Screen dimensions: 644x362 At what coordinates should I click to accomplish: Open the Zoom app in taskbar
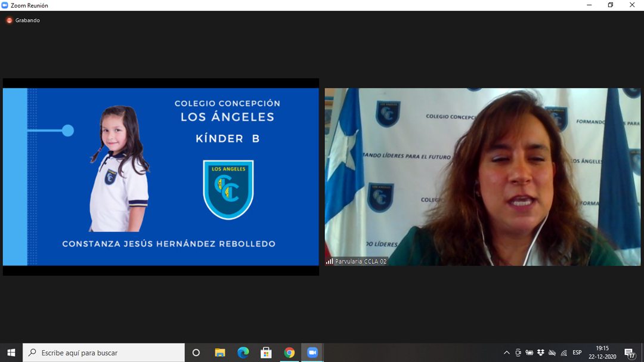312,352
